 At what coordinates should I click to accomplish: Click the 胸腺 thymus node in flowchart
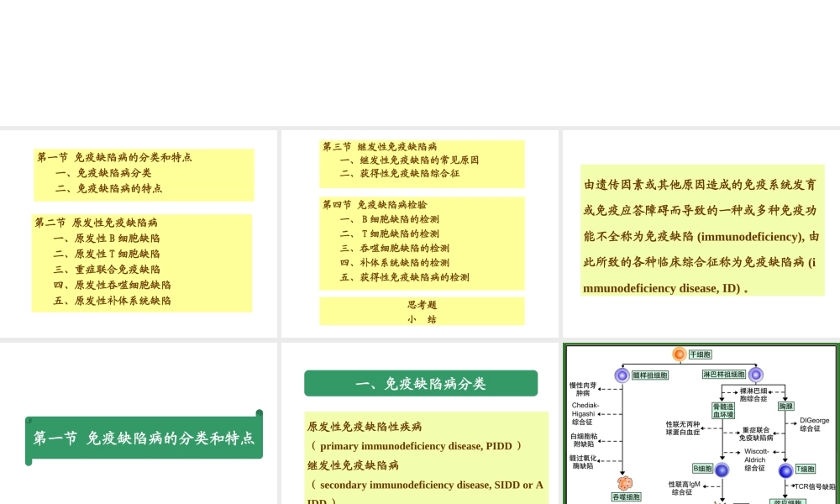point(785,407)
